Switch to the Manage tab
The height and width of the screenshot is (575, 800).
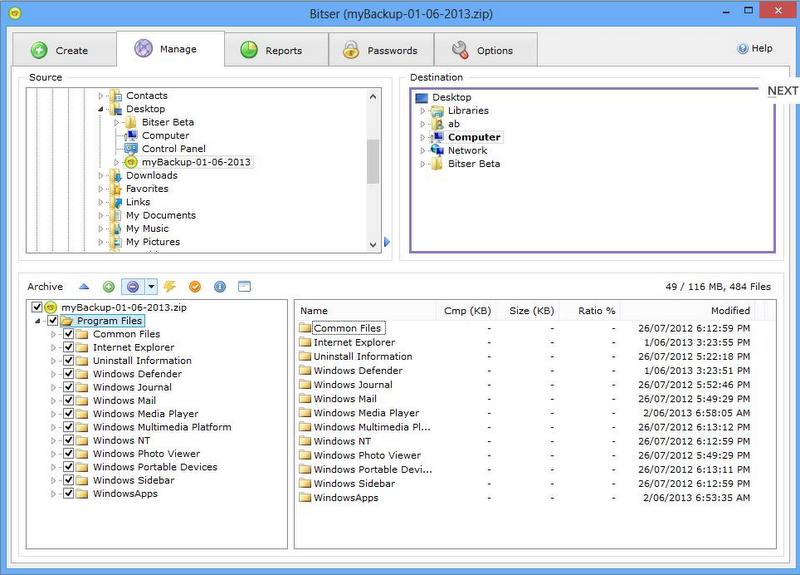170,48
